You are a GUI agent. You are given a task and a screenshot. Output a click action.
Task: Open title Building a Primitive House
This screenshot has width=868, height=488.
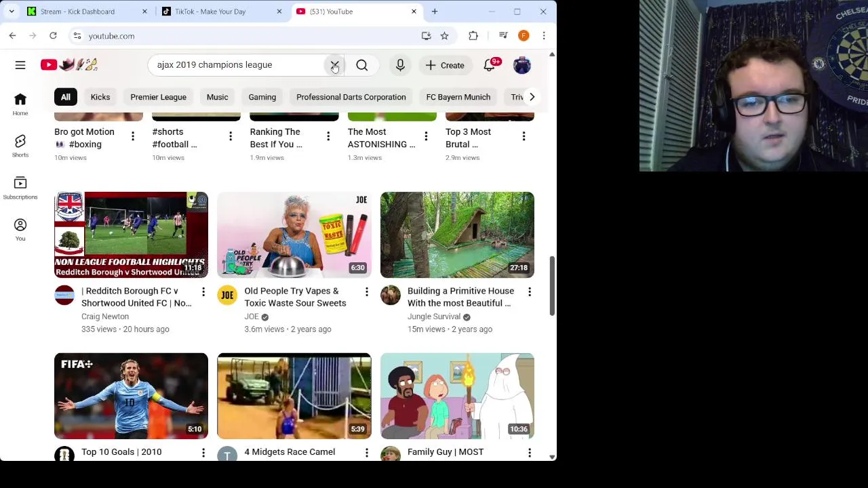point(461,297)
